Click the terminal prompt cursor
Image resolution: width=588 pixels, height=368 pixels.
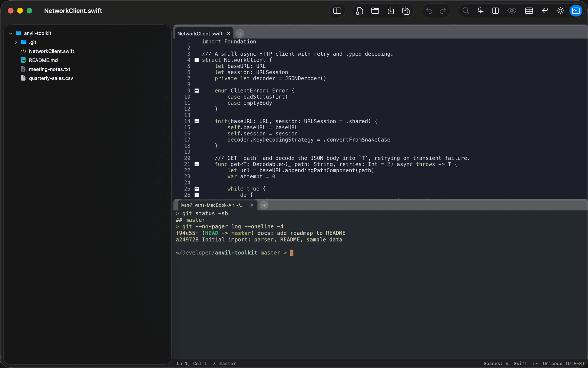[292, 253]
